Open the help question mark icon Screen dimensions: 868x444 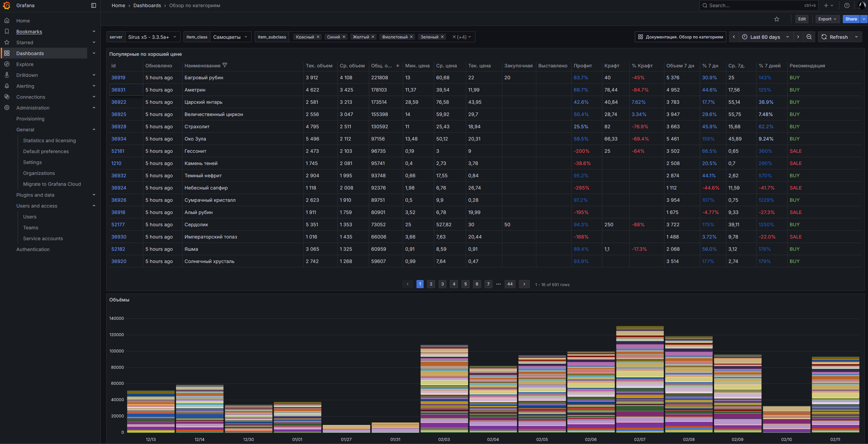pos(847,5)
